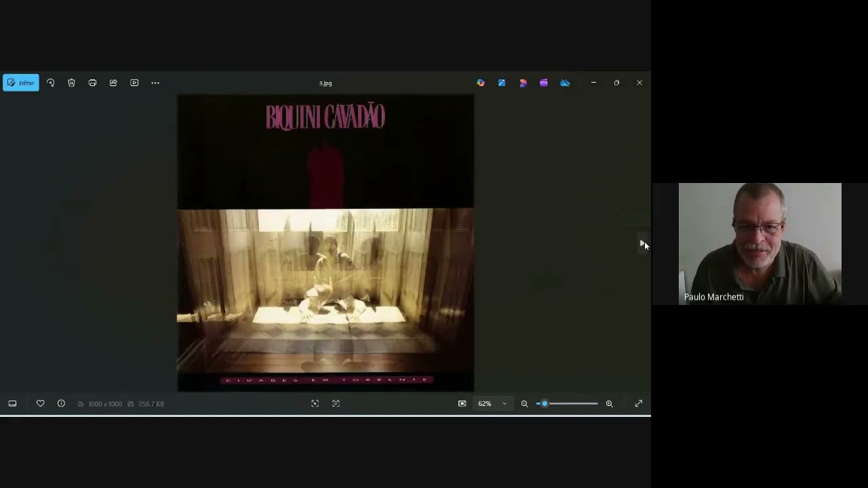This screenshot has width=868, height=488.
Task: Click the Editar button
Action: click(21, 83)
